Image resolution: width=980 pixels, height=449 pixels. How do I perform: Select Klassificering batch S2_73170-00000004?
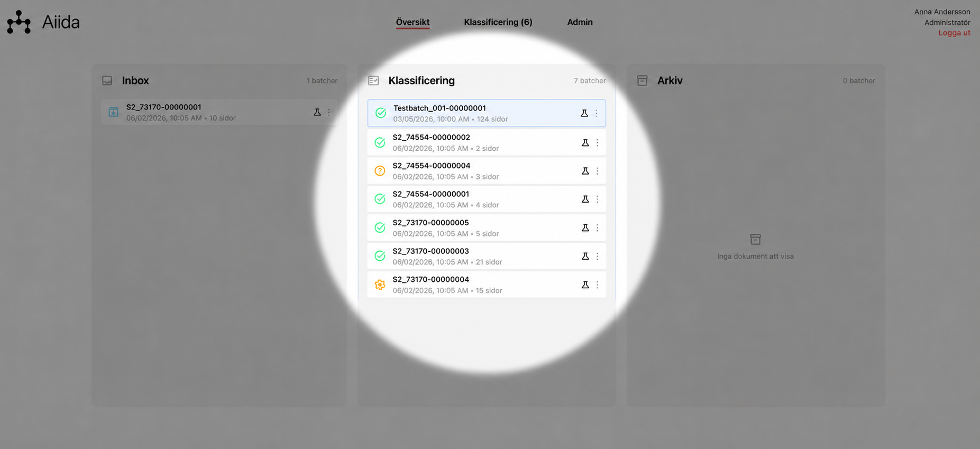487,285
